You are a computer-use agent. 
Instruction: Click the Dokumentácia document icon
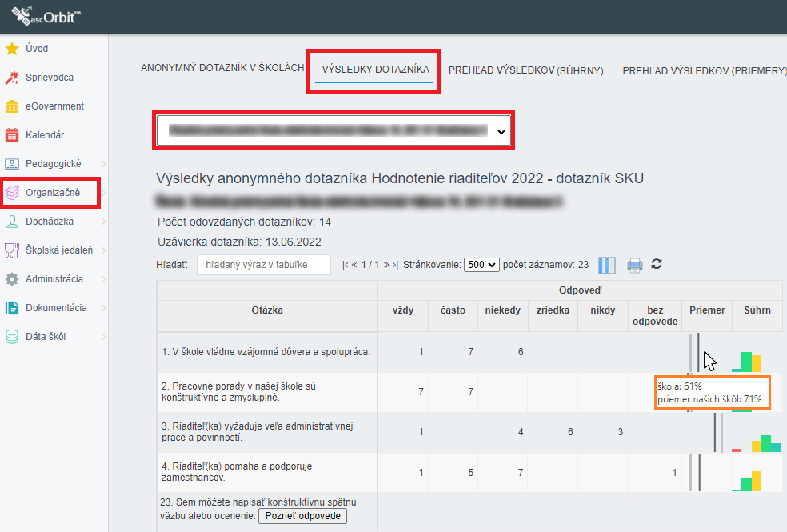12,308
